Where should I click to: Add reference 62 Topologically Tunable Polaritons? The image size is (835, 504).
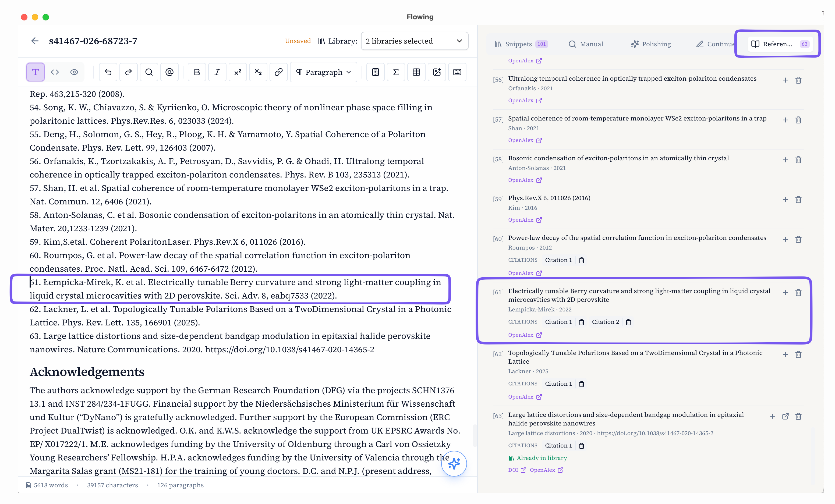(x=786, y=355)
